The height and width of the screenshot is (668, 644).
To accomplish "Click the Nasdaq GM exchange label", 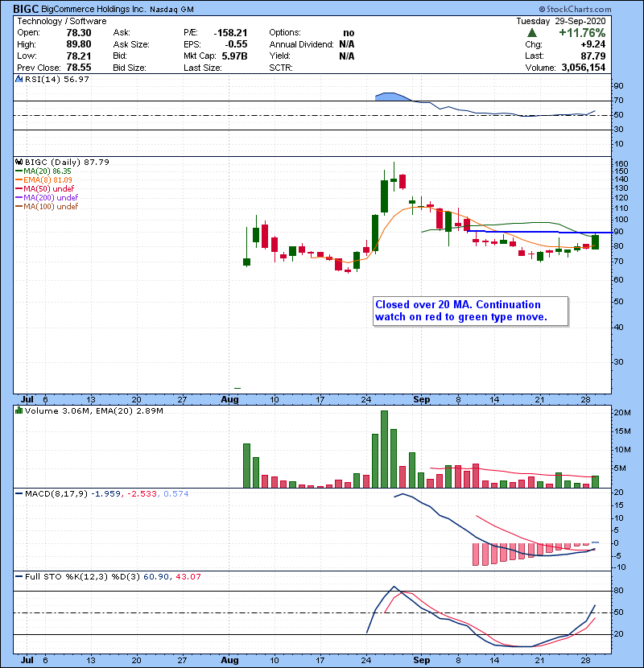I will [x=171, y=10].
